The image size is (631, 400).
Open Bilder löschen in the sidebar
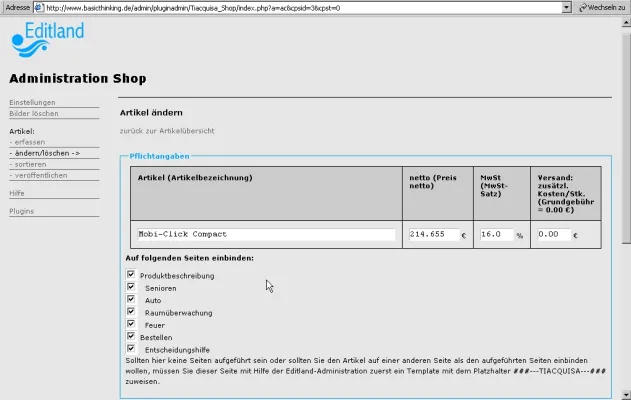point(34,113)
